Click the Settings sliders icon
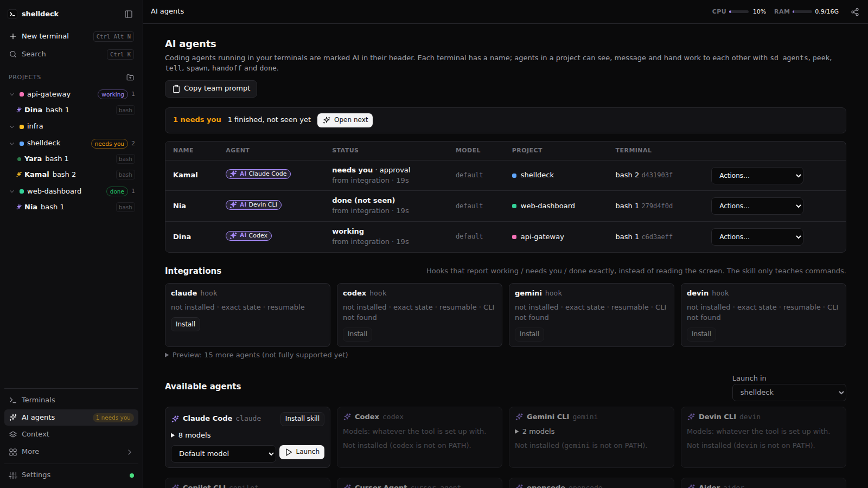Viewport: 868px width, 488px height. 13,475
